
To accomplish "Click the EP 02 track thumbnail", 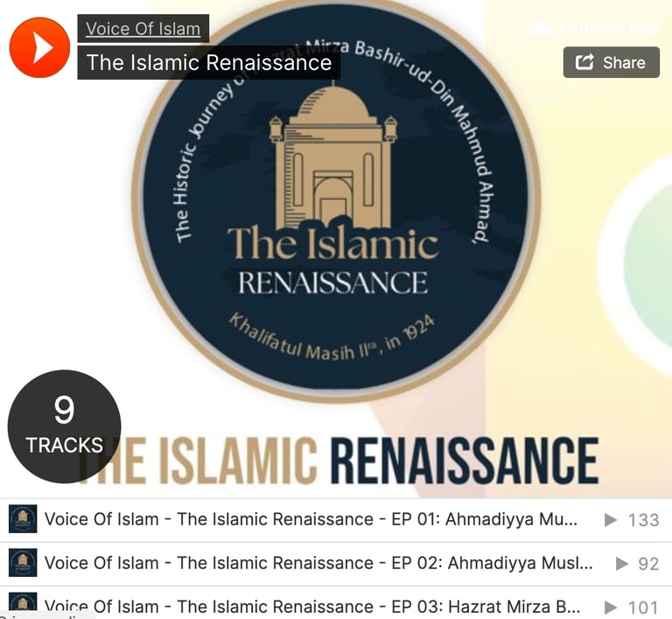I will [x=23, y=562].
